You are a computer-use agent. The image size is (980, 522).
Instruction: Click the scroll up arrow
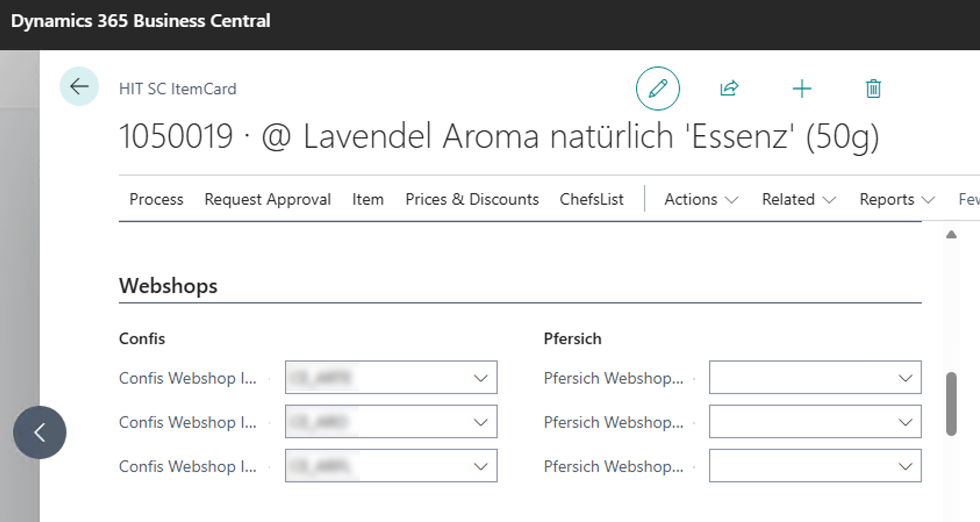coord(951,235)
